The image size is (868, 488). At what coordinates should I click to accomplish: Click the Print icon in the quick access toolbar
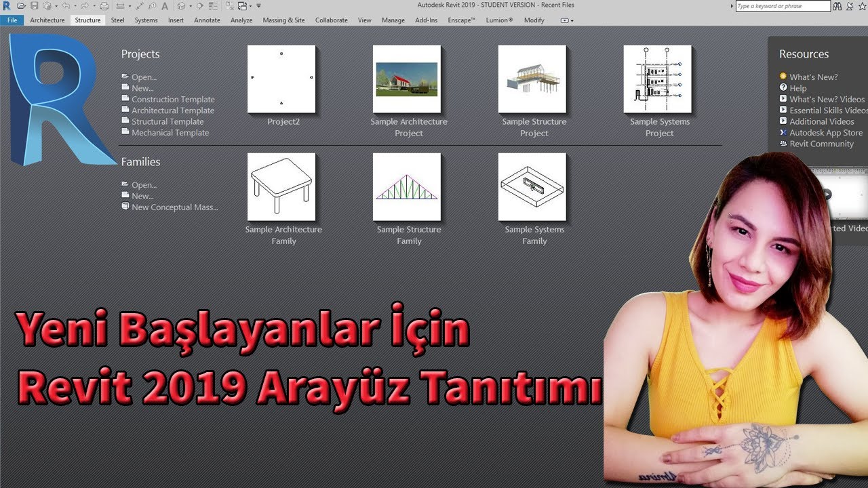[x=104, y=5]
